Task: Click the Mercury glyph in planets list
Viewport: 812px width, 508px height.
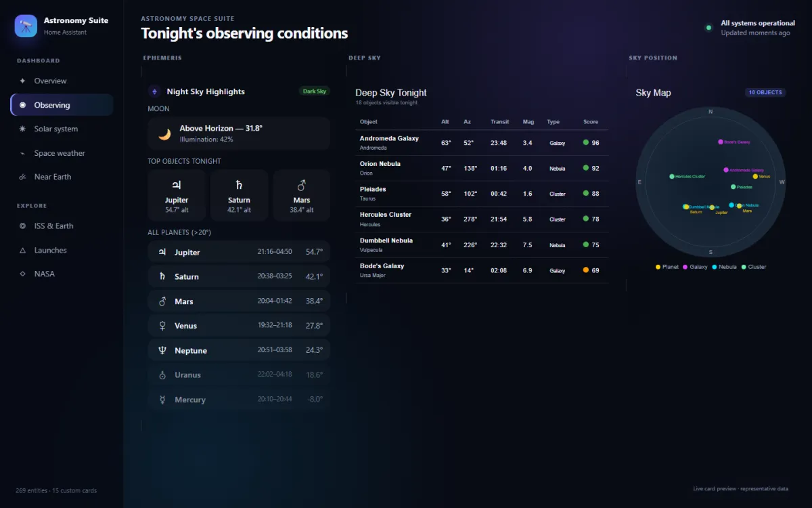Action: [x=162, y=400]
